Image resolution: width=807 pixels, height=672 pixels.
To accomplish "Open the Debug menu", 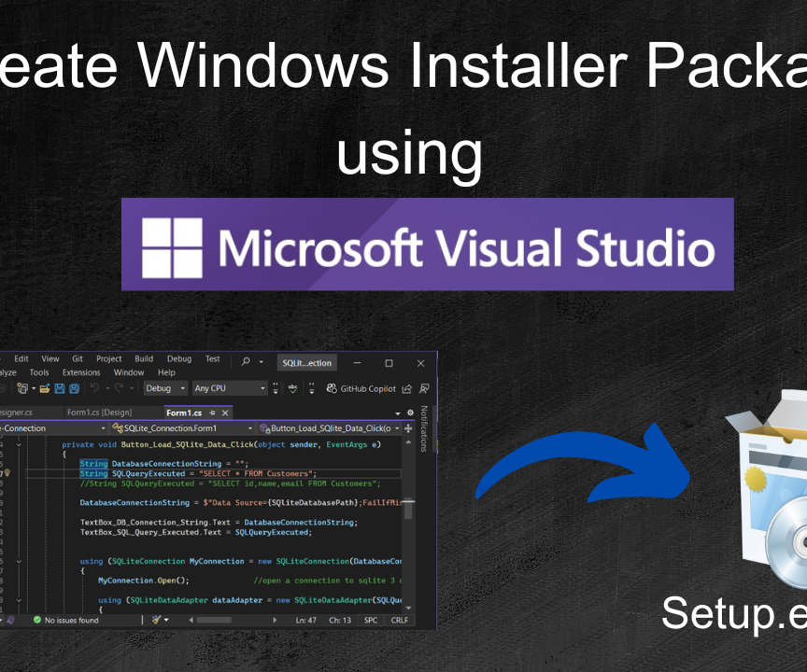I will pyautogui.click(x=179, y=359).
